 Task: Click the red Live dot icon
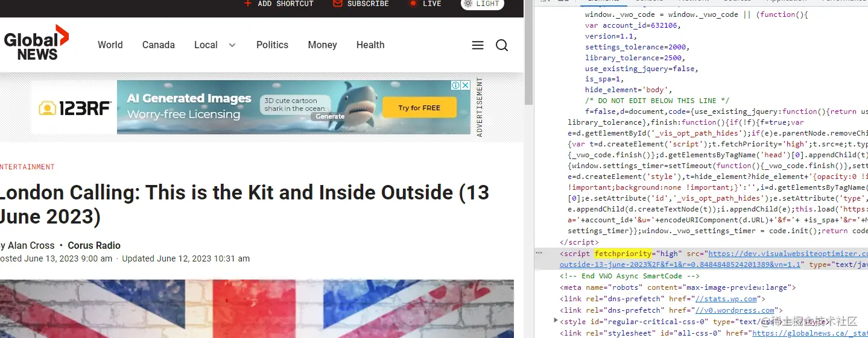coord(413,4)
